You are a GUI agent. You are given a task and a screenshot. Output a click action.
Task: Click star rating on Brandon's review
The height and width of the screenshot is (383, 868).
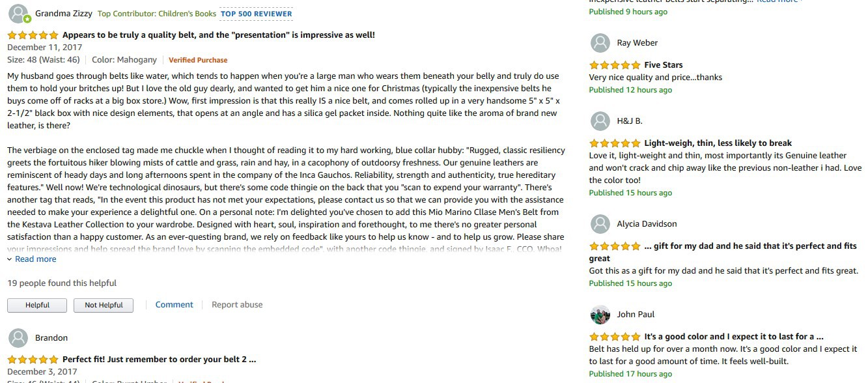pos(33,360)
